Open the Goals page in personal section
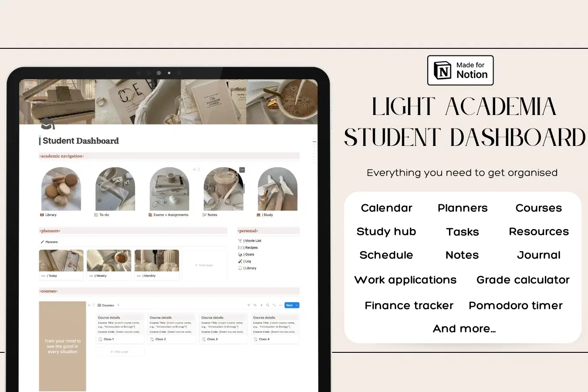Screen dimensions: 588x392 [x=249, y=254]
